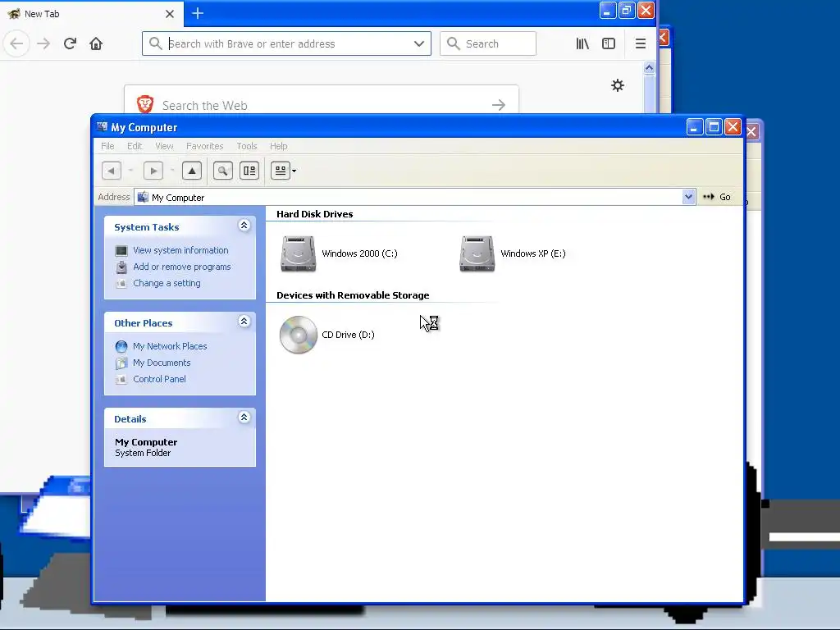Maximize the My Computer window
The height and width of the screenshot is (630, 840).
point(714,127)
